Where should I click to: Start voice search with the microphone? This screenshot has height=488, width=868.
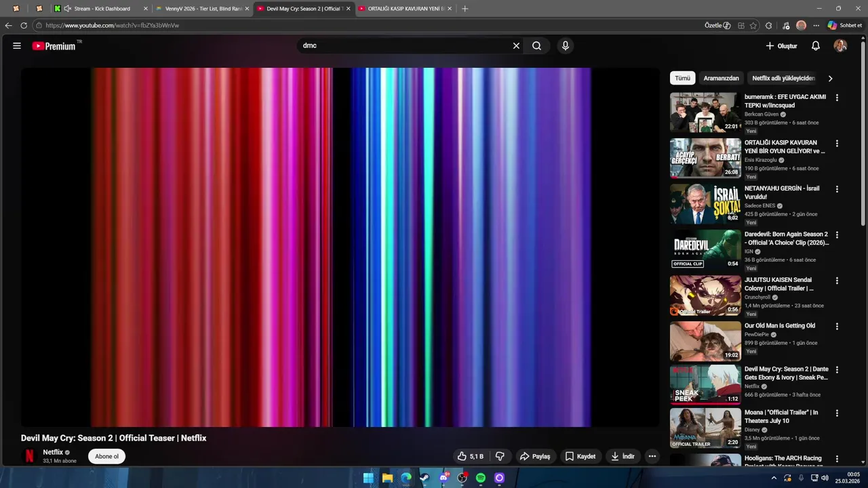(x=565, y=46)
